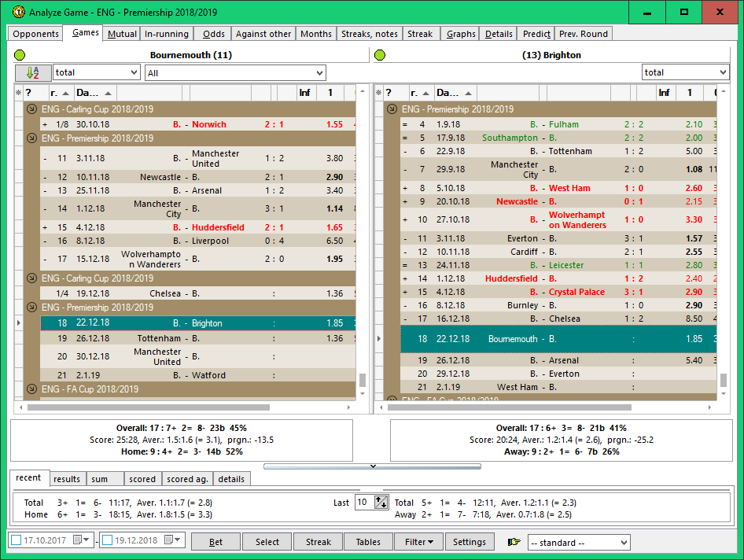The height and width of the screenshot is (560, 744).
Task: Click the pointing hand icon near standard dropdown
Action: [x=514, y=542]
